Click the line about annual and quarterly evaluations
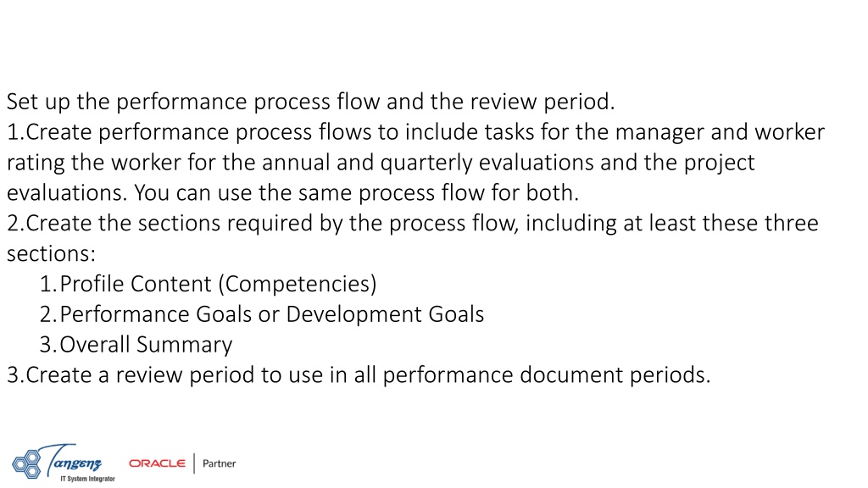868x488 pixels. click(x=381, y=163)
